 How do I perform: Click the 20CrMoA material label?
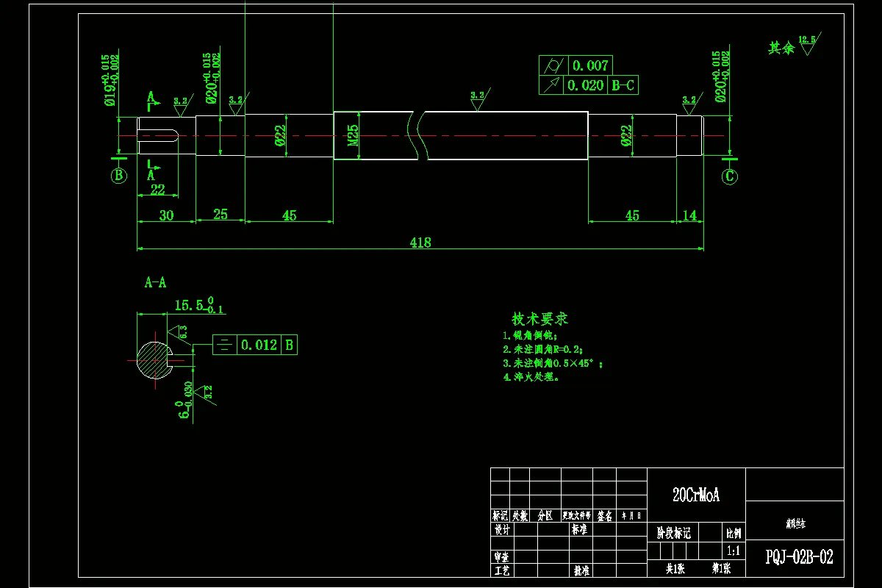point(696,495)
